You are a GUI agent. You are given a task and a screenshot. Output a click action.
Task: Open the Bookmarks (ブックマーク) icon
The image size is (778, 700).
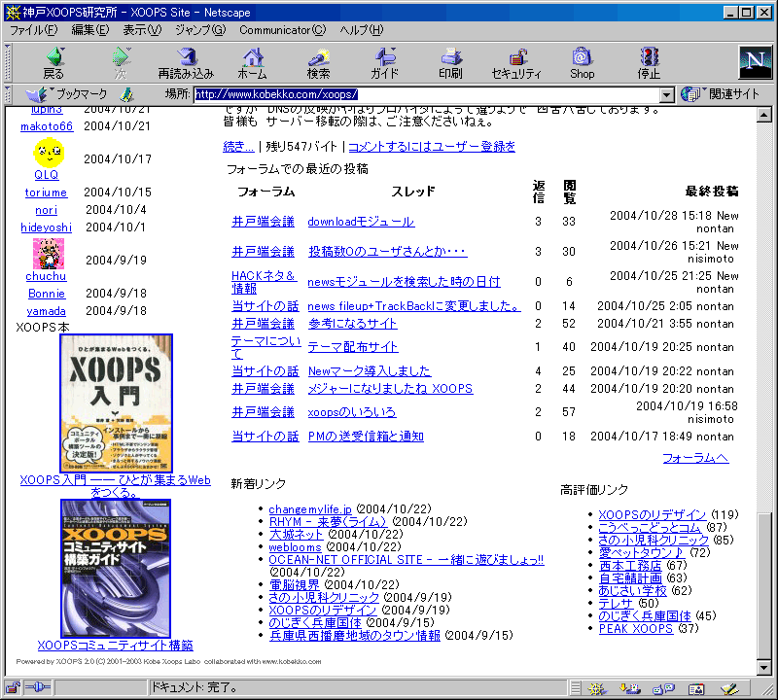point(66,93)
